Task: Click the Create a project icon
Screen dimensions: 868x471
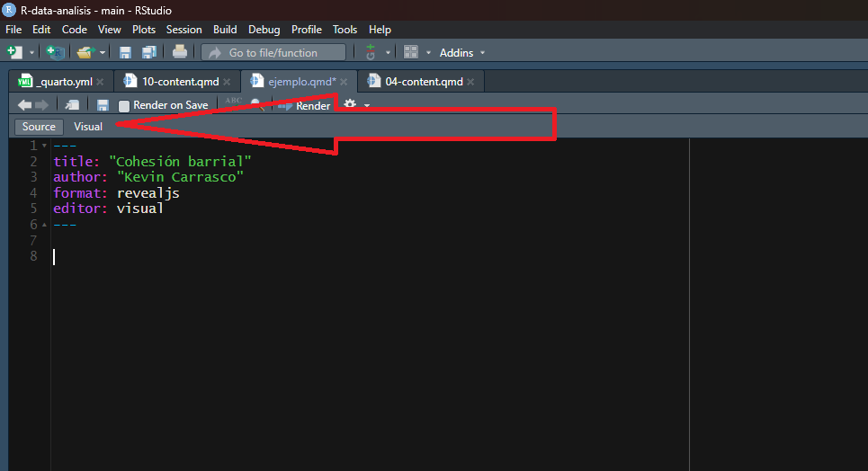Action: click(54, 52)
